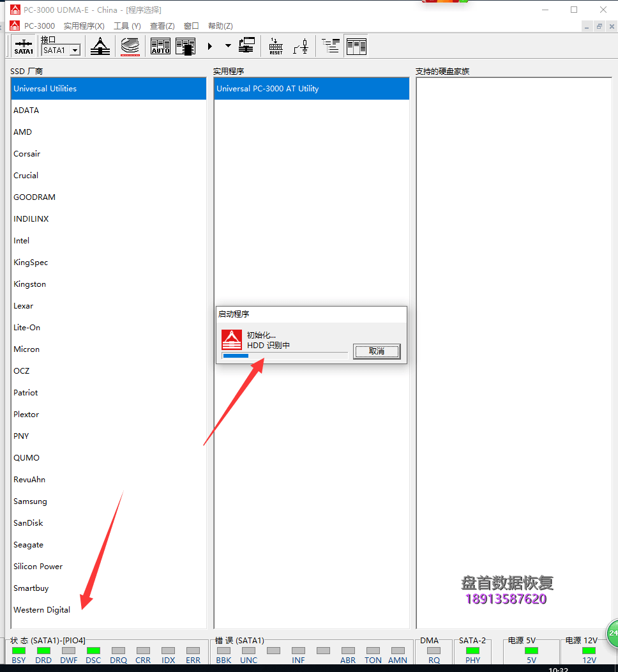Select Samsung vendor
618x672 pixels.
tap(109, 501)
